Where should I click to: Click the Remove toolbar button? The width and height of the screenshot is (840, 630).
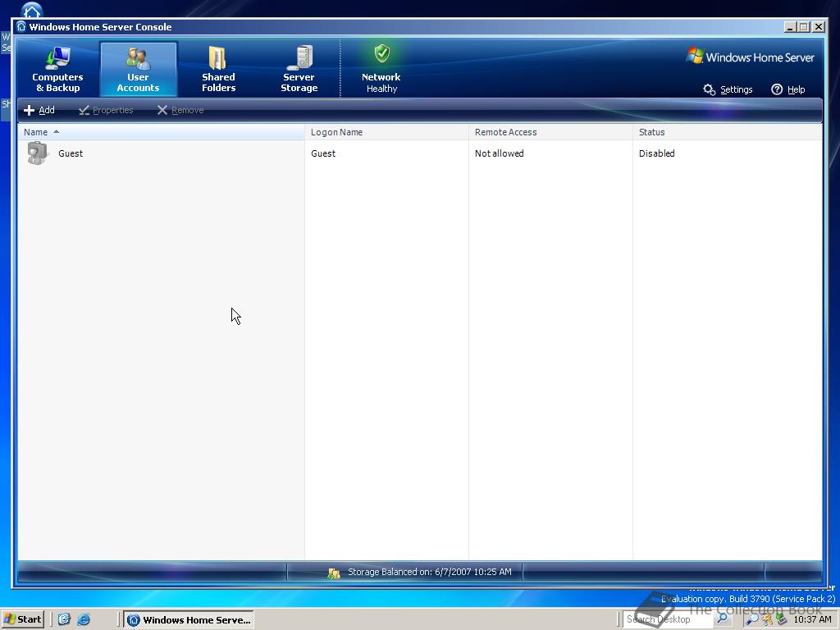tap(180, 110)
